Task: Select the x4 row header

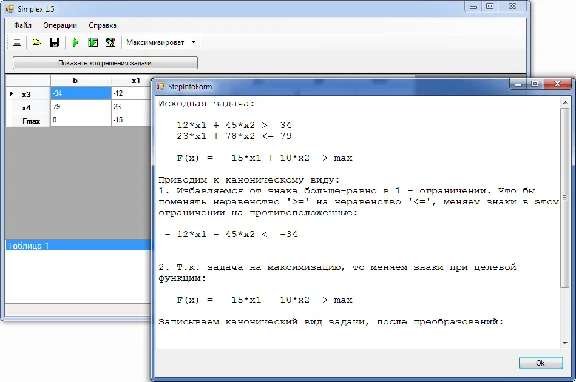Action: tap(28, 107)
